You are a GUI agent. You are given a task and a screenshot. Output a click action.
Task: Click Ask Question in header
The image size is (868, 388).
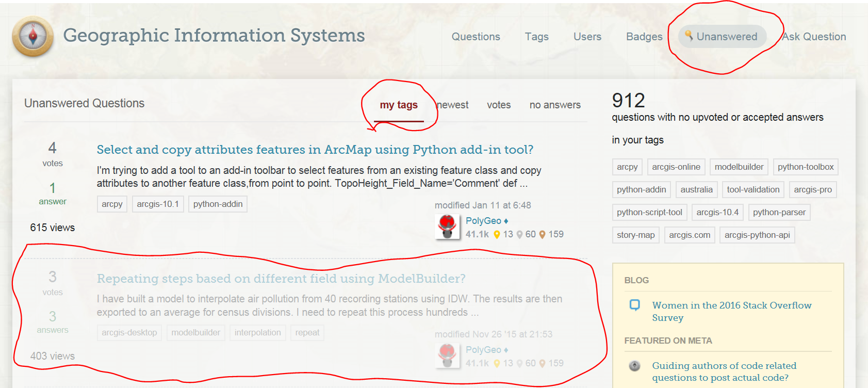[x=814, y=37]
